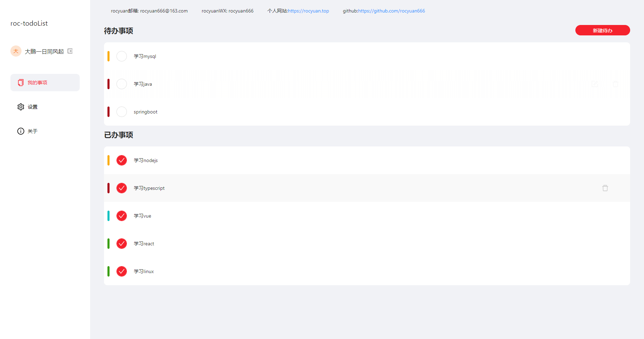Click the springboot todo text

coord(146,112)
